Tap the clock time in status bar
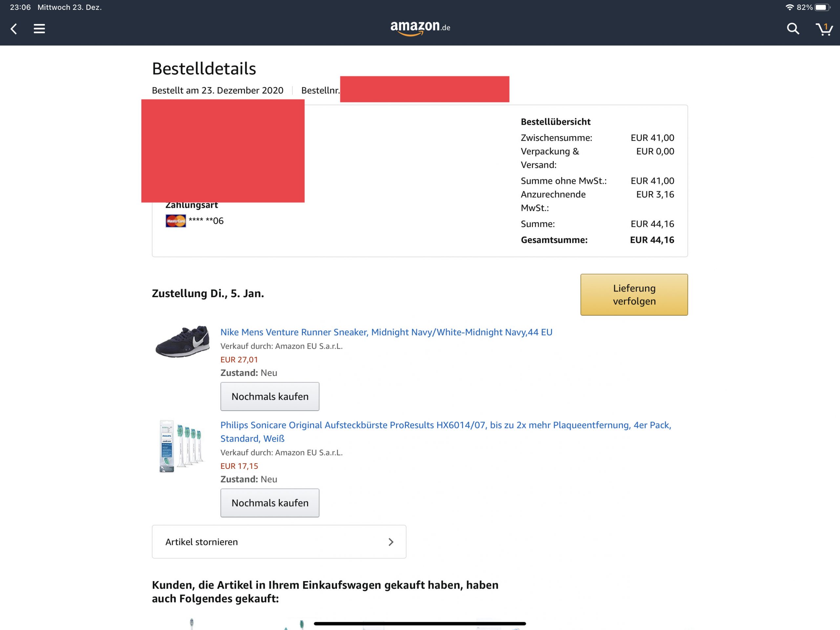Viewport: 840px width, 630px height. tap(20, 7)
